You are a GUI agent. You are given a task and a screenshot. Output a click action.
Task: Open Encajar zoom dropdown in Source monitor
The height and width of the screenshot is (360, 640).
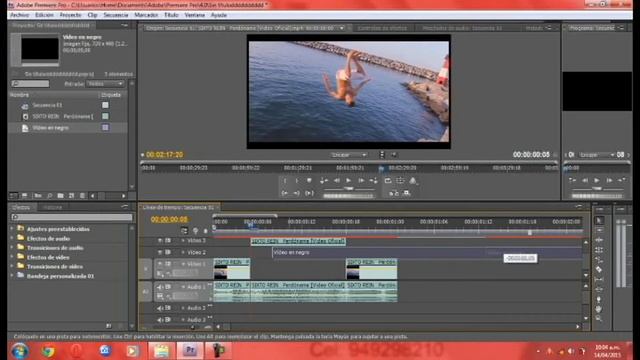tap(349, 155)
